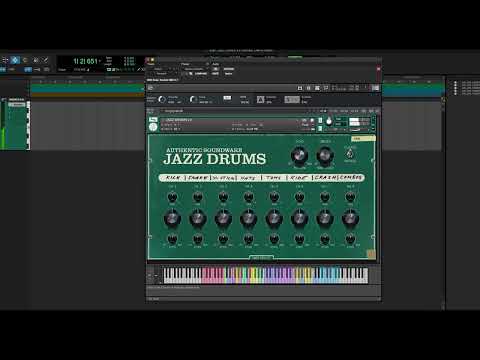Click the large knob in the first channel column

172,219
